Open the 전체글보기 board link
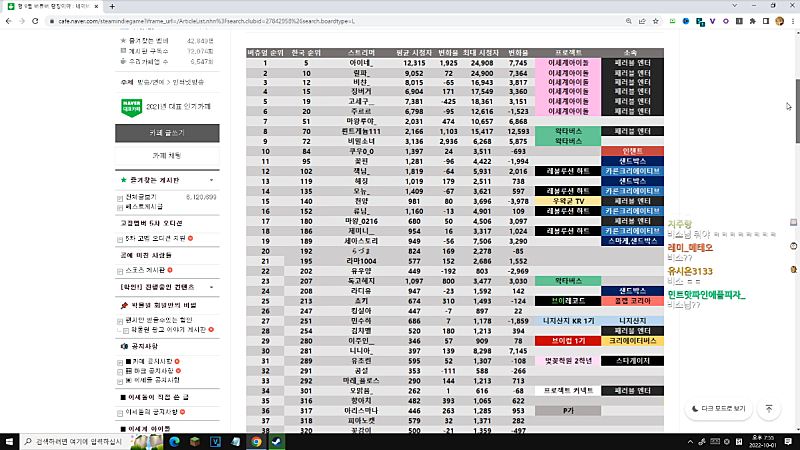The image size is (800, 450). pyautogui.click(x=138, y=197)
